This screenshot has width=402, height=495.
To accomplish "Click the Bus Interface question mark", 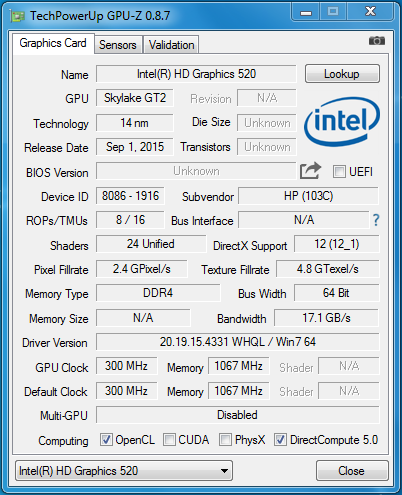I will (x=376, y=220).
